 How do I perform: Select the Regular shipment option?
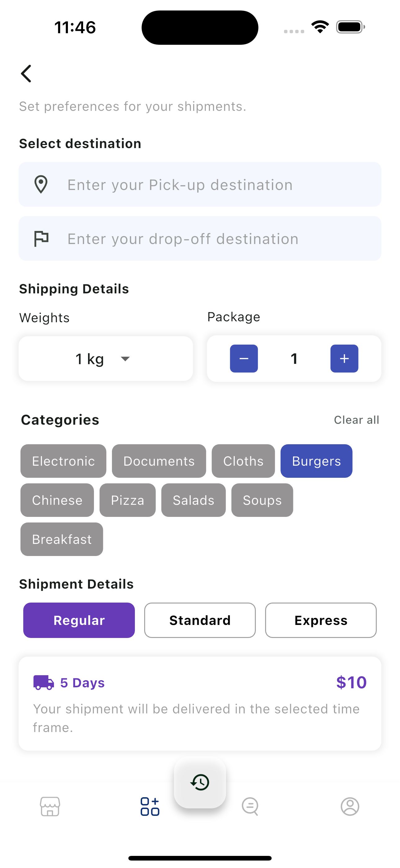pyautogui.click(x=79, y=620)
